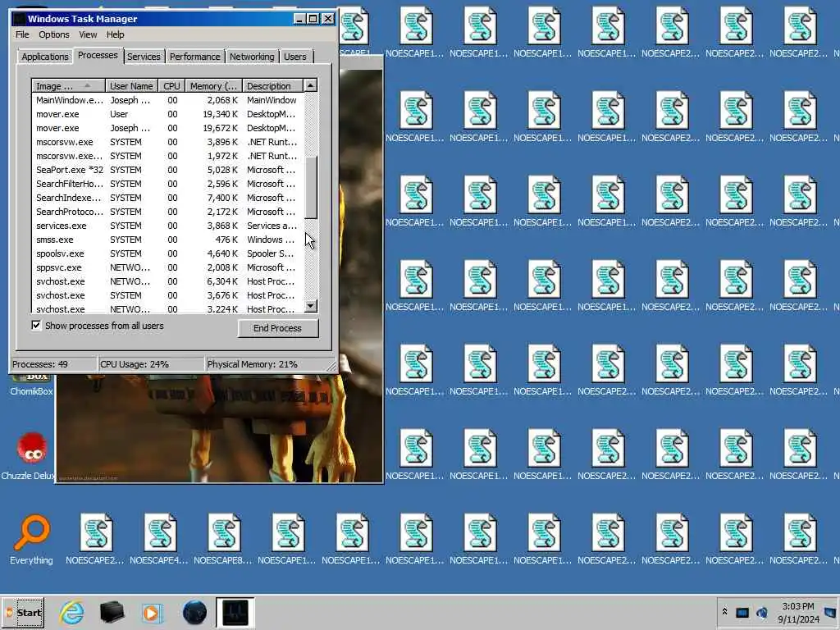
Task: Select the SeaPort.exe *32 process
Action: [x=167, y=170]
